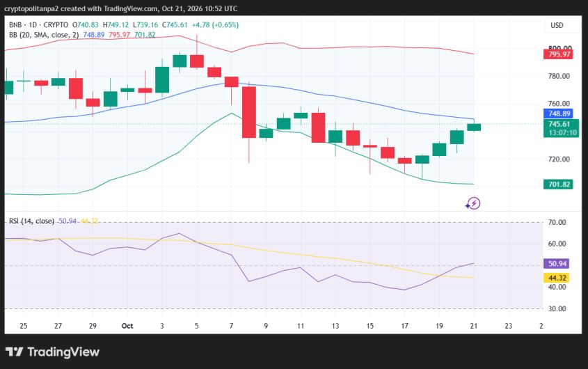Click the 748.89 blue basis price tag
Screen dimensions: 588x369
(558, 113)
